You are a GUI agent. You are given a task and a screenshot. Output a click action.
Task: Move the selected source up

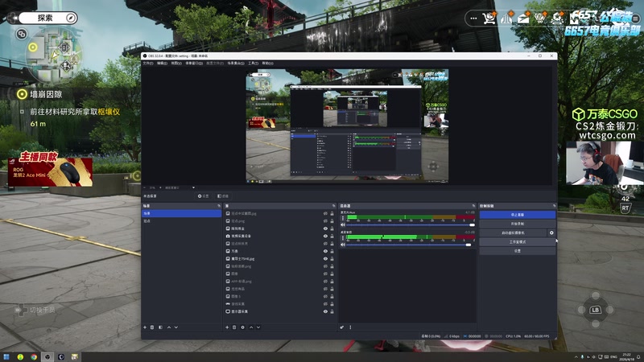pyautogui.click(x=251, y=327)
